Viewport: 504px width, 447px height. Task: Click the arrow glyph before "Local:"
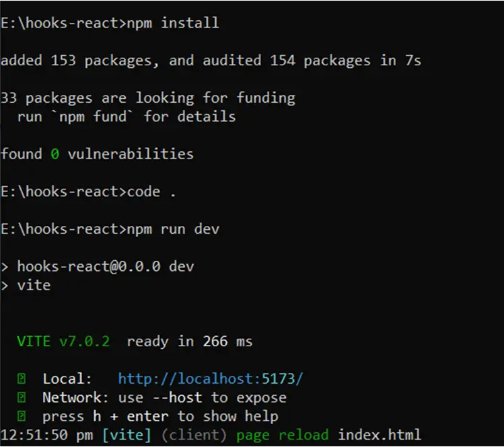click(22, 379)
